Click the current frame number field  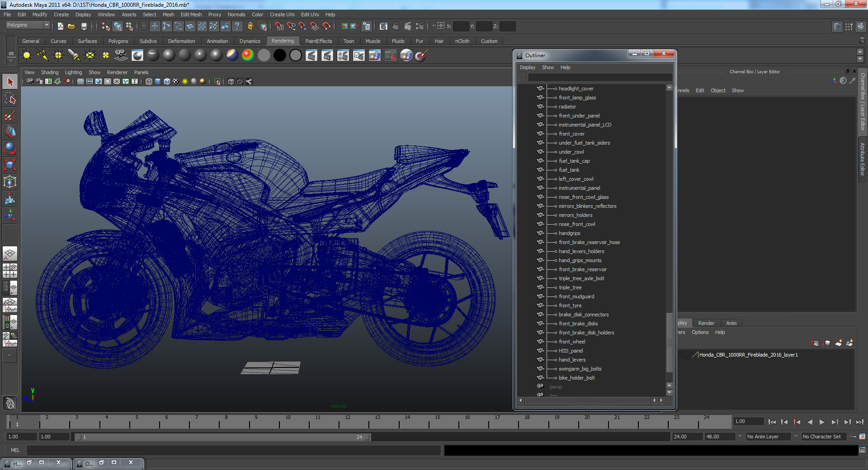tap(748, 421)
